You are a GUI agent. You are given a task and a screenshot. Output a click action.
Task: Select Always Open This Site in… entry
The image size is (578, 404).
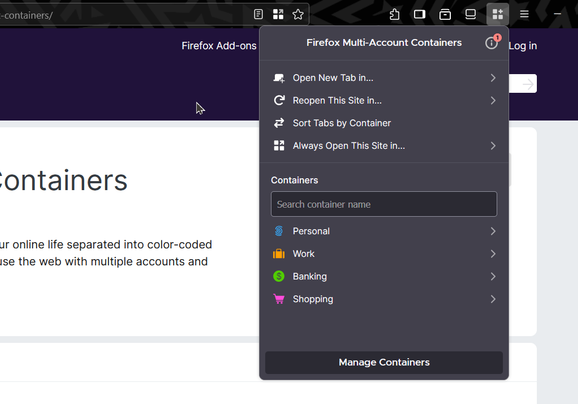tap(384, 146)
